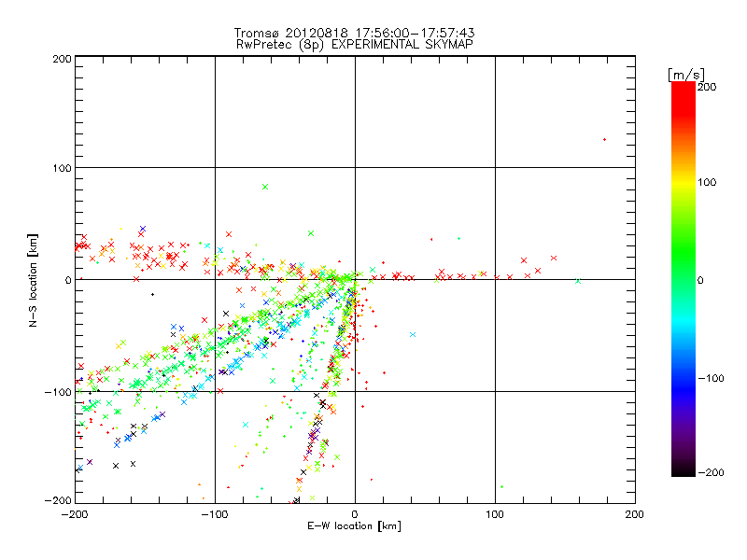Click the 'E-W location [km]' axis label
The image size is (747, 560).
tap(354, 525)
